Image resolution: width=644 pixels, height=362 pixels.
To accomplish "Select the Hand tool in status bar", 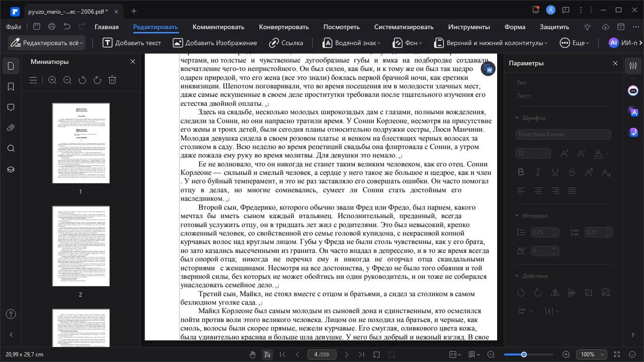I will pyautogui.click(x=252, y=354).
